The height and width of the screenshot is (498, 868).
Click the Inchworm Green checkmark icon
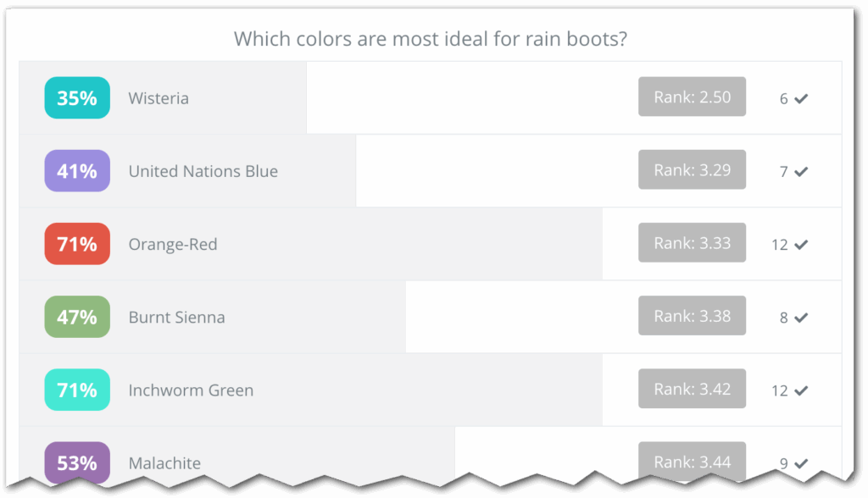click(801, 390)
